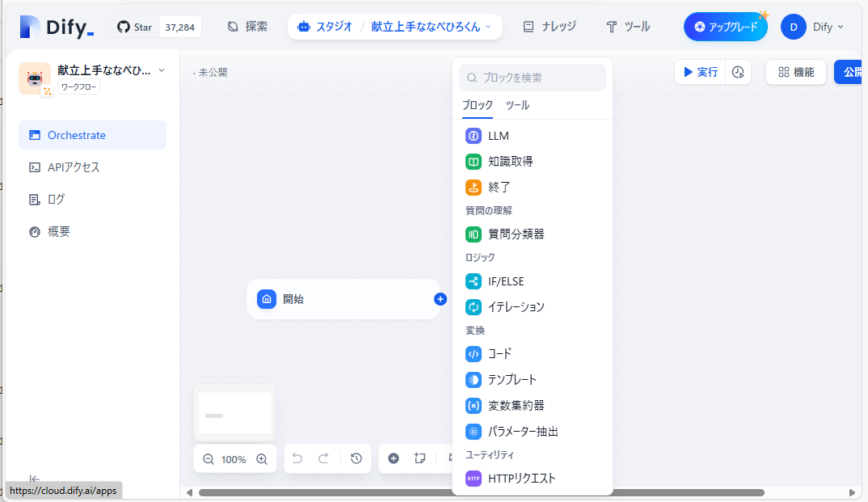The image size is (868, 502).
Task: Select the ブロック tab in block picker
Action: point(477,105)
